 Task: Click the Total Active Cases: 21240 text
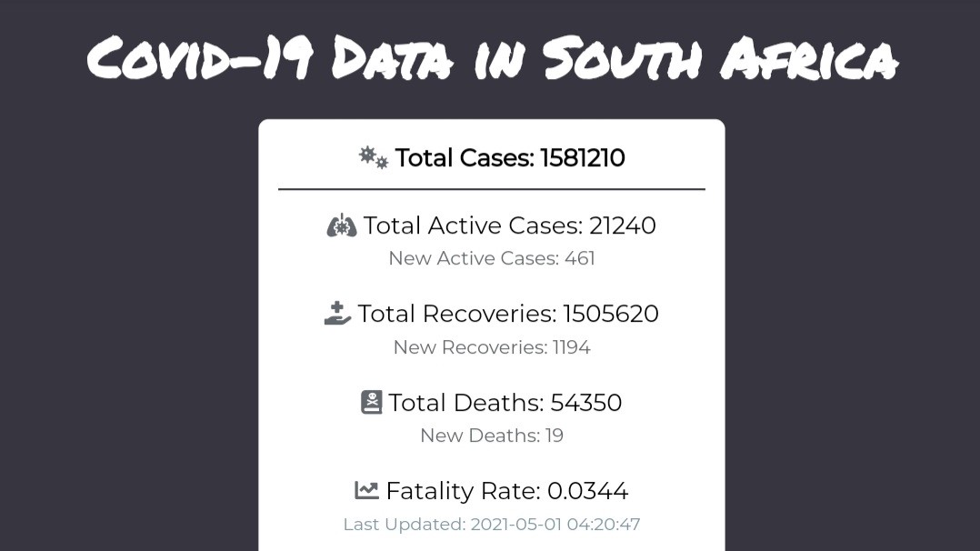tap(509, 225)
